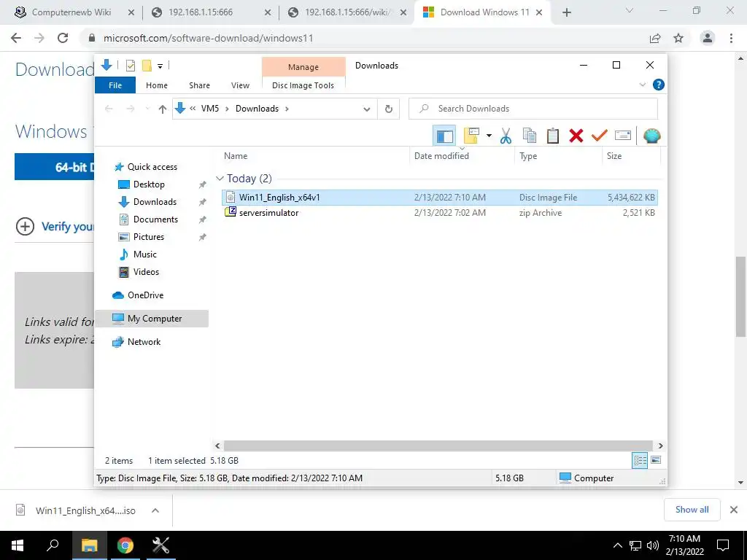747x560 pixels.
Task: Select My Computer in navigation pane
Action: pos(152,319)
